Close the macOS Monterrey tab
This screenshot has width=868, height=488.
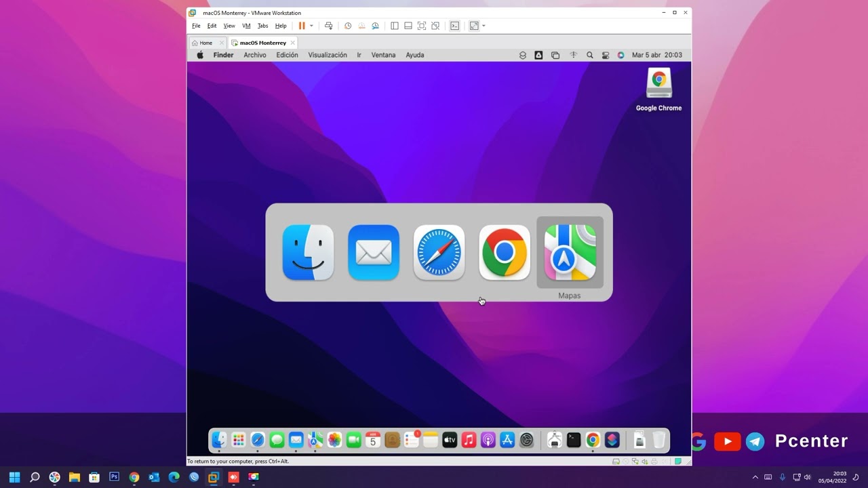292,43
